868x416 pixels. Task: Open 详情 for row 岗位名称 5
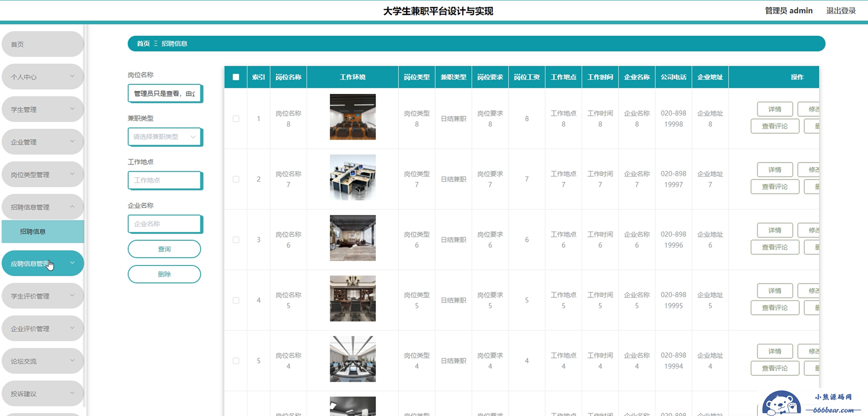(775, 291)
